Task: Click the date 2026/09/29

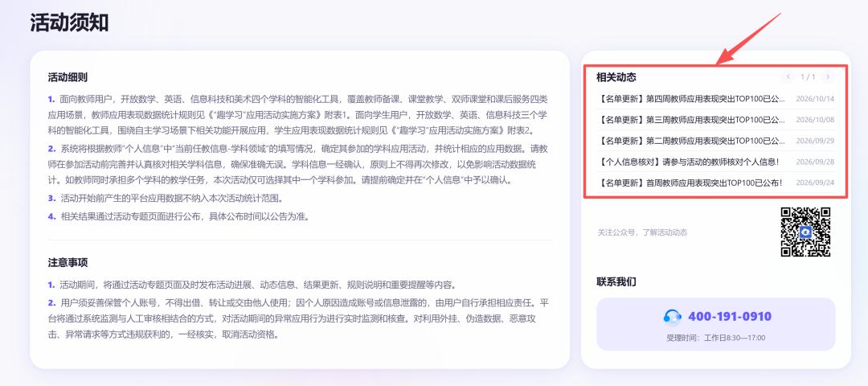Action: 815,141
